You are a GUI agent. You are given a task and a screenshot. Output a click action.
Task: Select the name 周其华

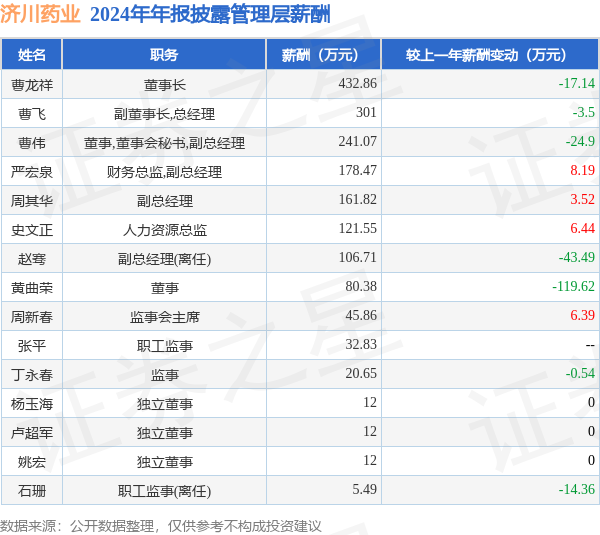pyautogui.click(x=32, y=201)
